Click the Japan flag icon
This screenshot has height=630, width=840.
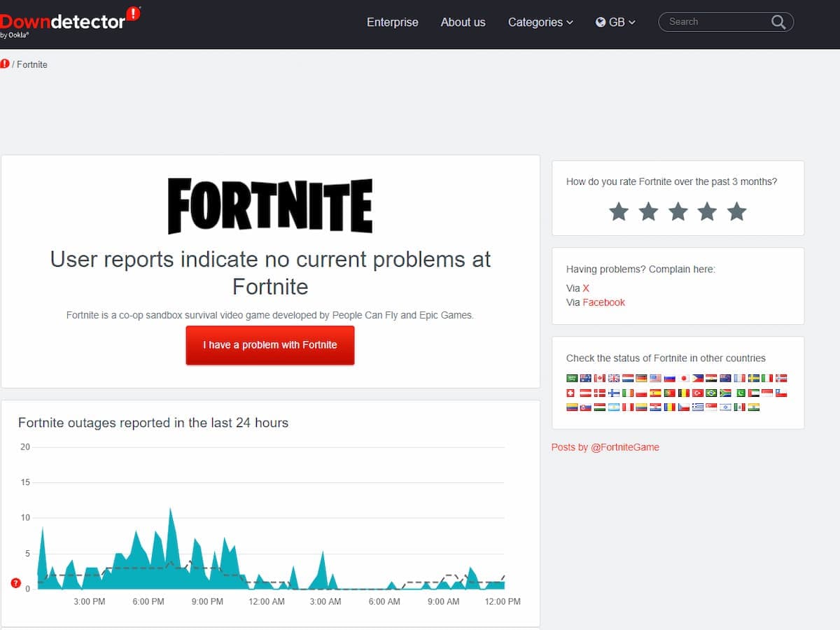(x=684, y=379)
